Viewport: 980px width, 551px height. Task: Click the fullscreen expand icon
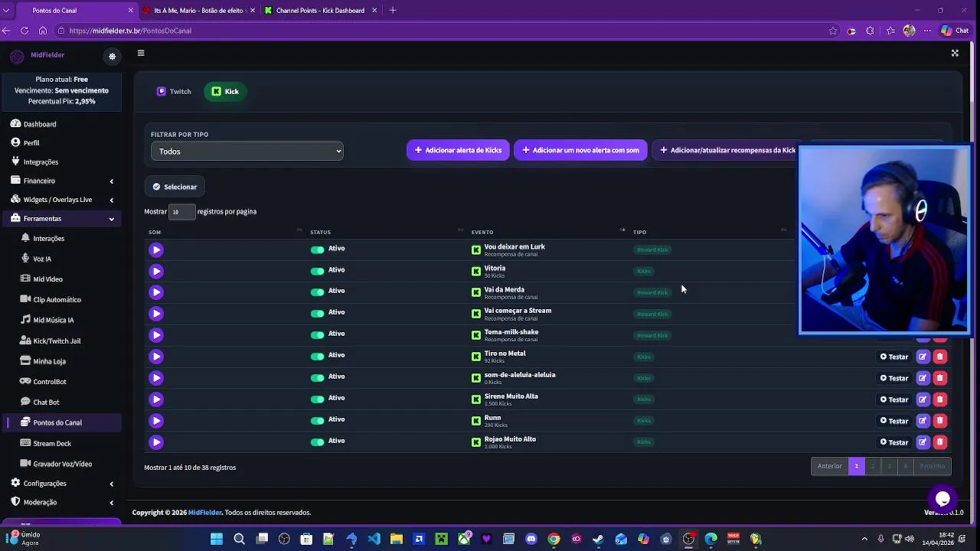(x=955, y=54)
